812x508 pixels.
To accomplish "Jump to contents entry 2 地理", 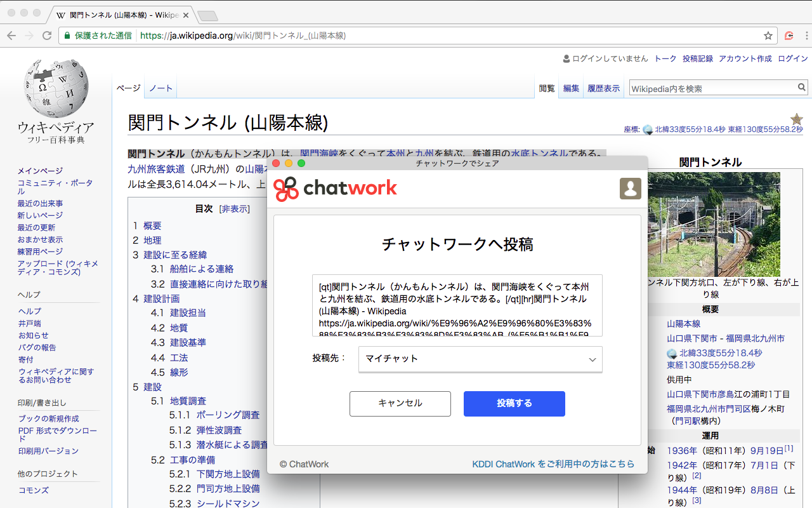I will pyautogui.click(x=147, y=240).
